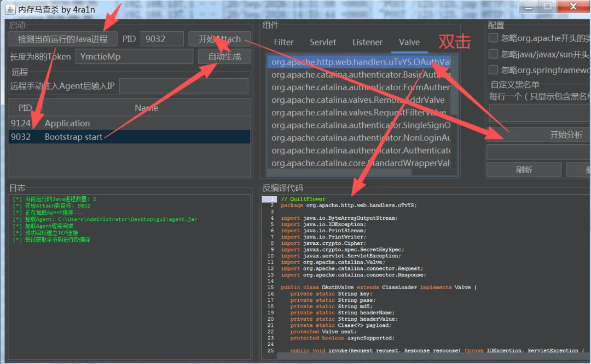Viewport: 591px width, 364px height.
Task: Toggle ignore java/javax/sun classes checkbox
Action: tap(493, 54)
